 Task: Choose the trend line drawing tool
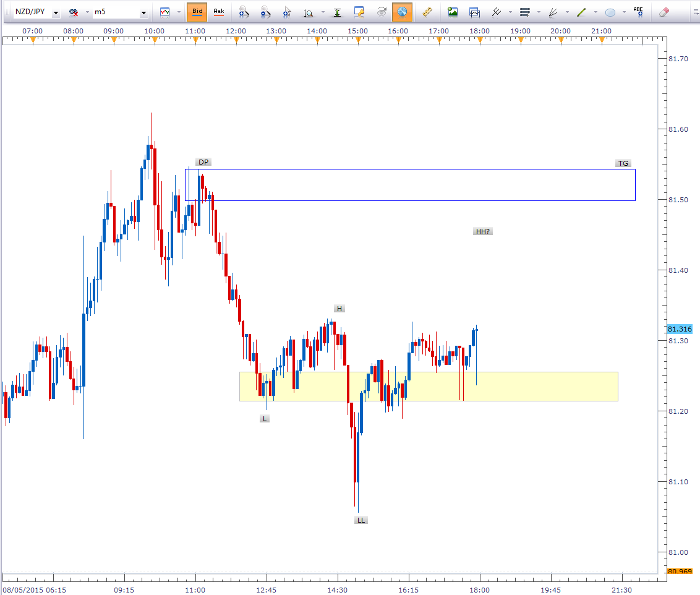point(581,12)
